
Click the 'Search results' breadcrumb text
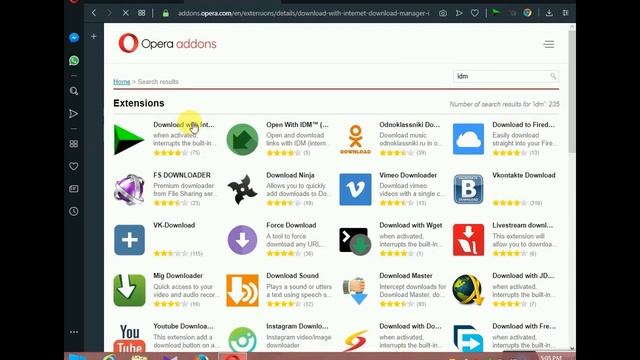(158, 82)
